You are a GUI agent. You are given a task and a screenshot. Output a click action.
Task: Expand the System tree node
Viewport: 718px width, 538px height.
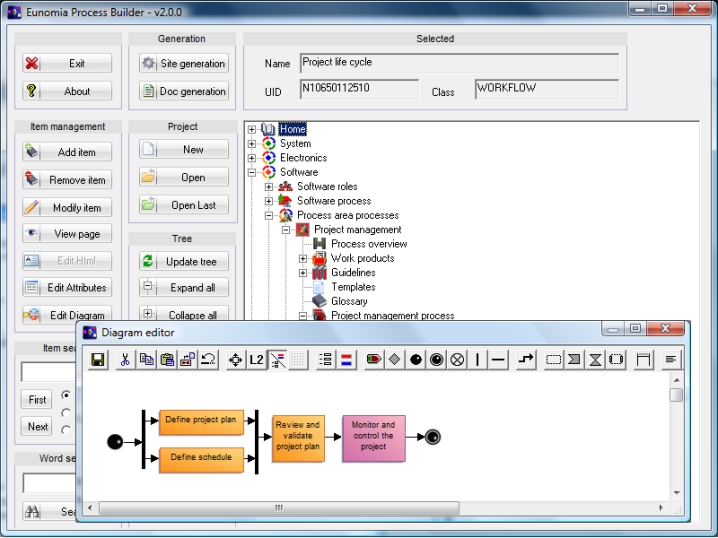click(252, 144)
